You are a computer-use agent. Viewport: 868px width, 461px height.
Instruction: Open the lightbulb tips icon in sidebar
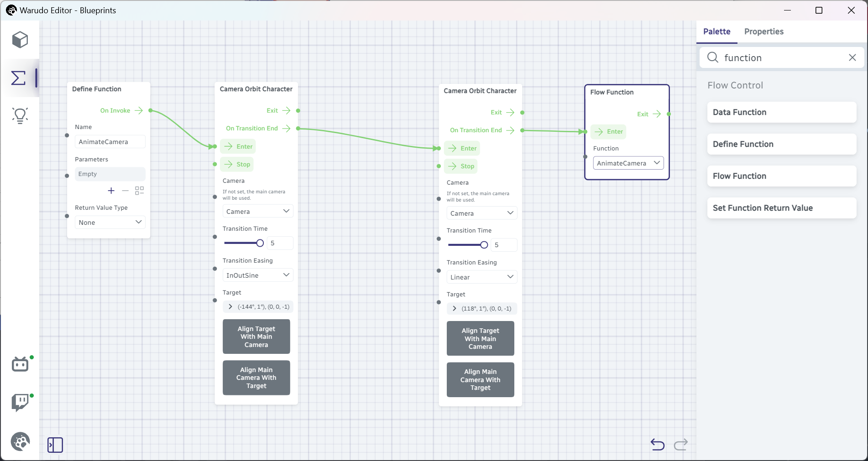[x=20, y=116]
